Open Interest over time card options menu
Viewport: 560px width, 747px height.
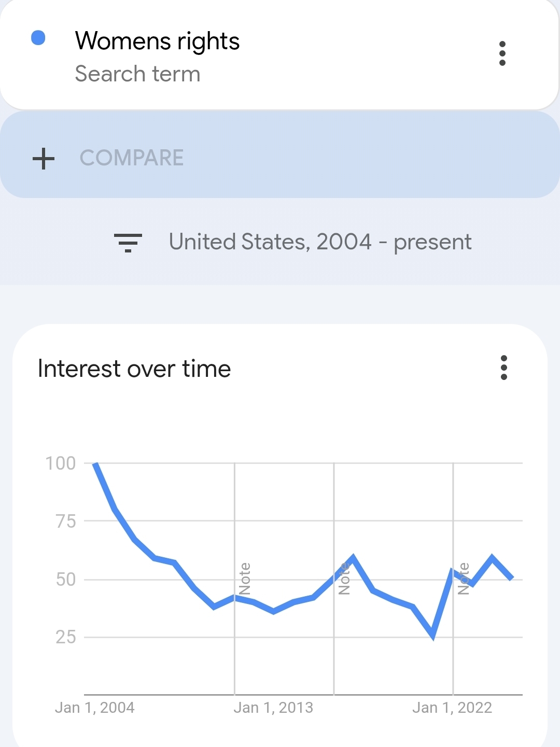[503, 368]
